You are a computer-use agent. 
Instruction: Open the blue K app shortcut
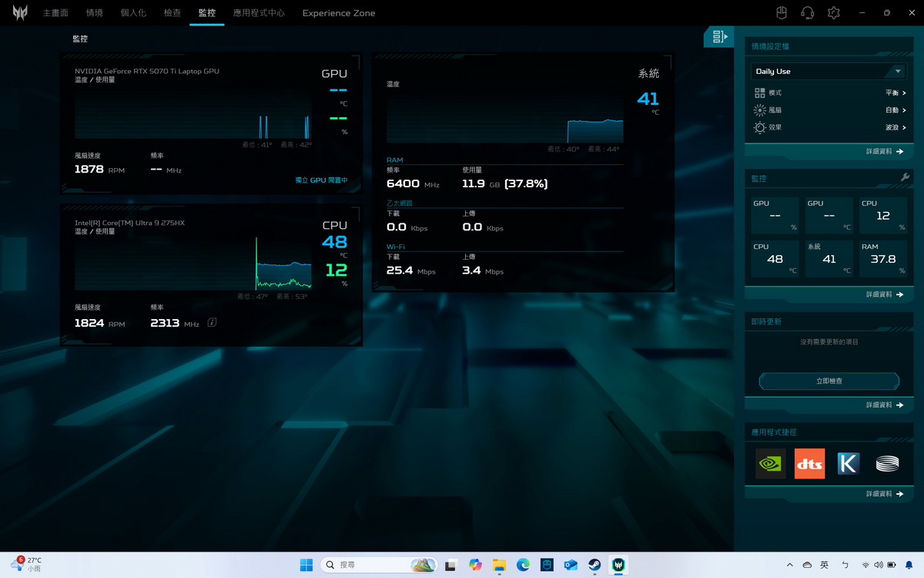[x=848, y=464]
